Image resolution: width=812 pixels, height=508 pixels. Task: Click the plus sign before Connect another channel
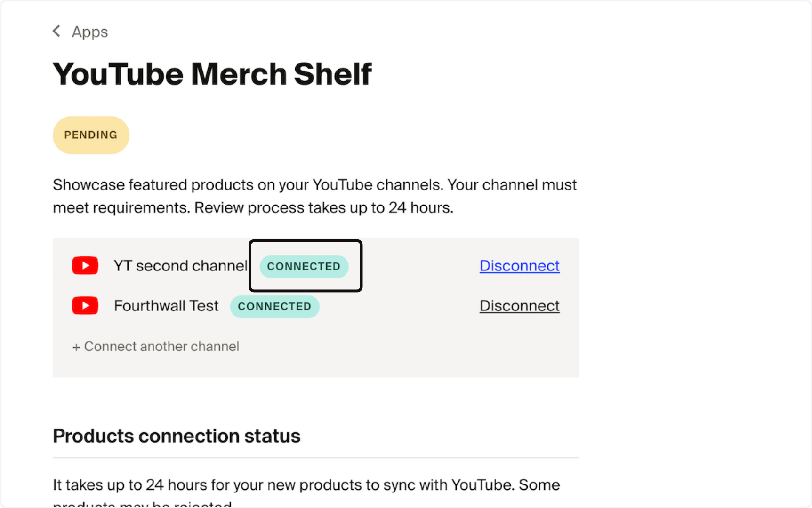coord(77,347)
